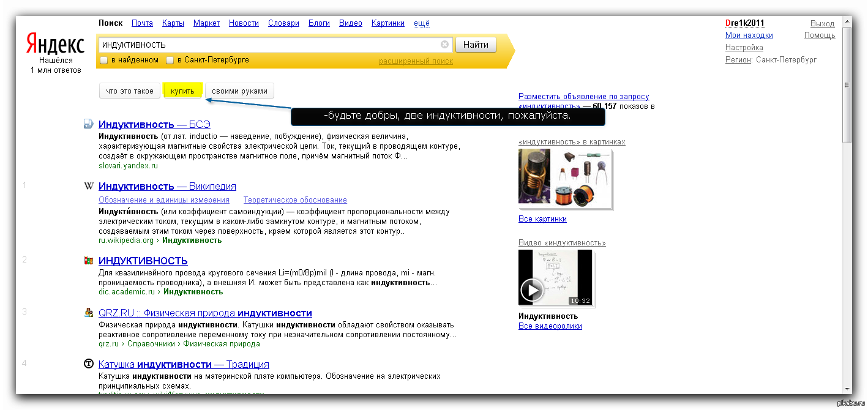Click the Wikipedia W favicon
The image size is (868, 410).
point(88,186)
